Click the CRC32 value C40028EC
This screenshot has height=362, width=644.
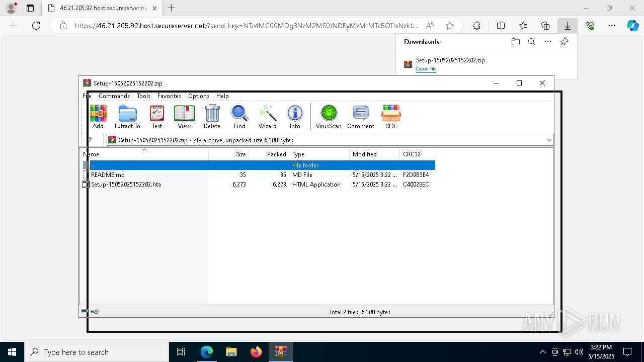click(416, 185)
